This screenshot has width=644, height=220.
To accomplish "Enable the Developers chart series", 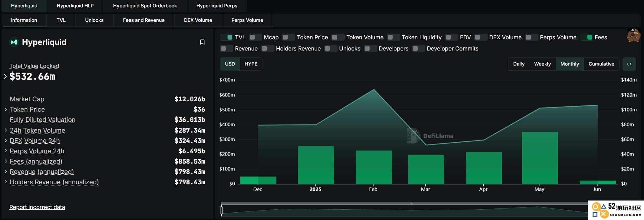I will [x=370, y=48].
